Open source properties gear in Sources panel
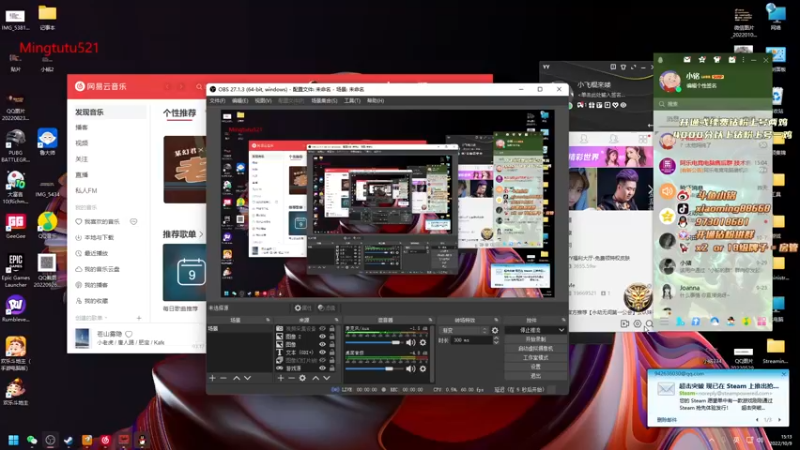 [x=303, y=378]
